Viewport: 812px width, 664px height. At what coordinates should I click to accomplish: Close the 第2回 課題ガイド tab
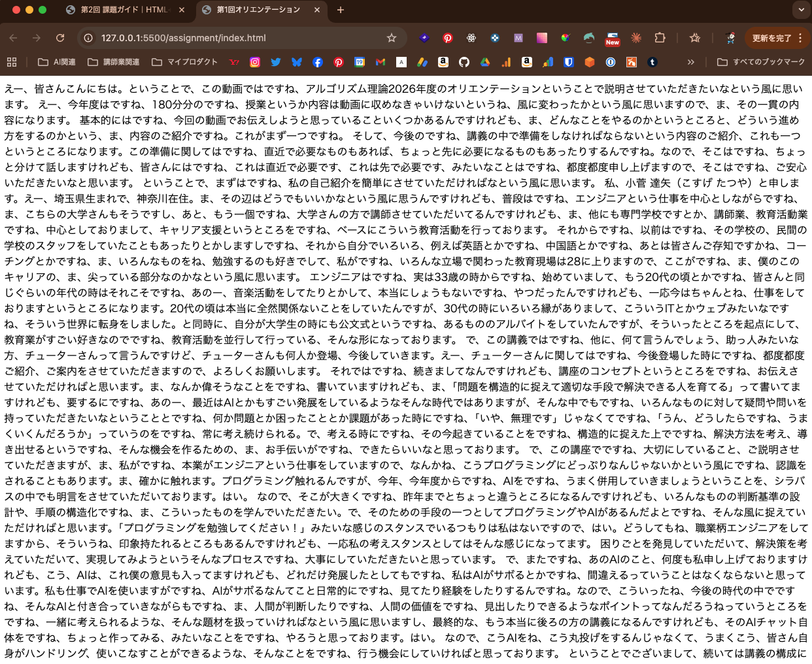(182, 10)
